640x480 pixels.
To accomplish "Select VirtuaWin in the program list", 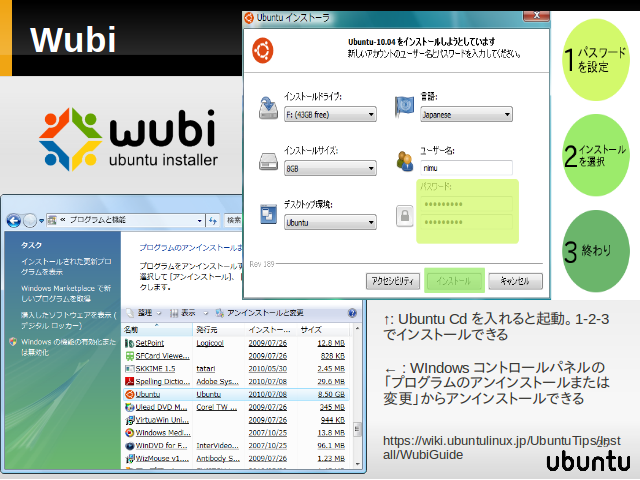I will click(x=236, y=420).
